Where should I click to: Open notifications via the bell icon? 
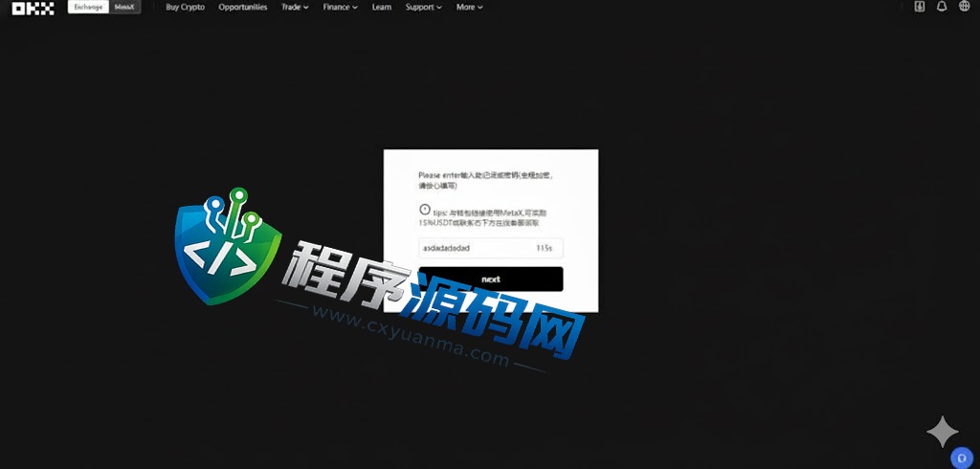pos(942,7)
